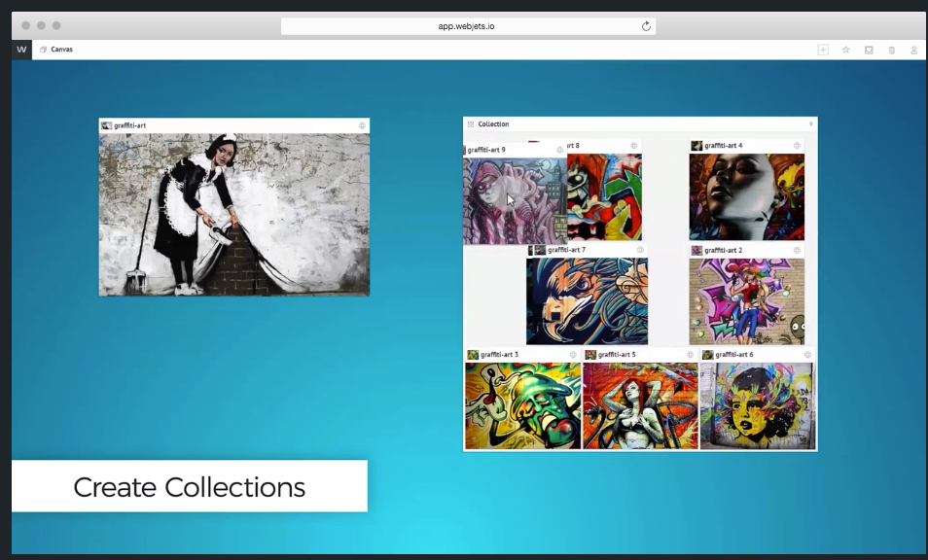The height and width of the screenshot is (560, 928).
Task: Click the add new item plus icon
Action: click(x=823, y=50)
